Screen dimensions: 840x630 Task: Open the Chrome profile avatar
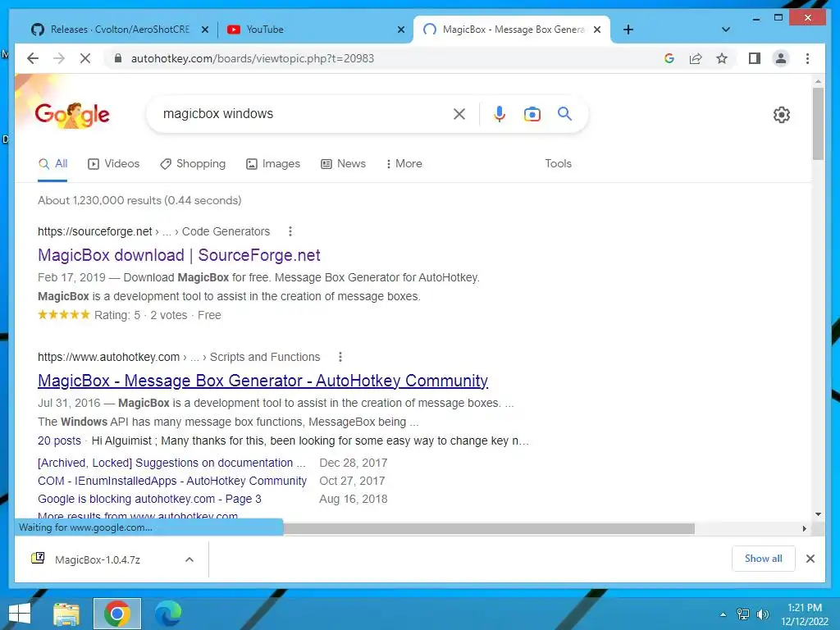(781, 58)
